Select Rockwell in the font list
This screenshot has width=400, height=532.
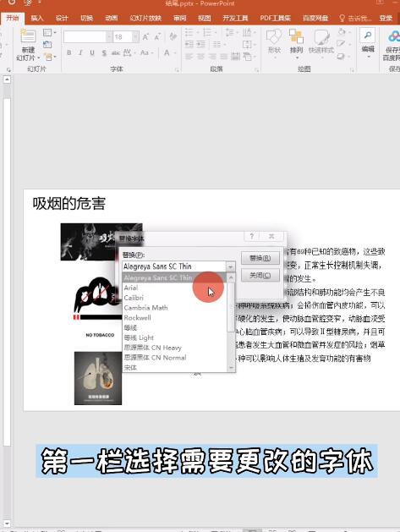[x=175, y=318]
